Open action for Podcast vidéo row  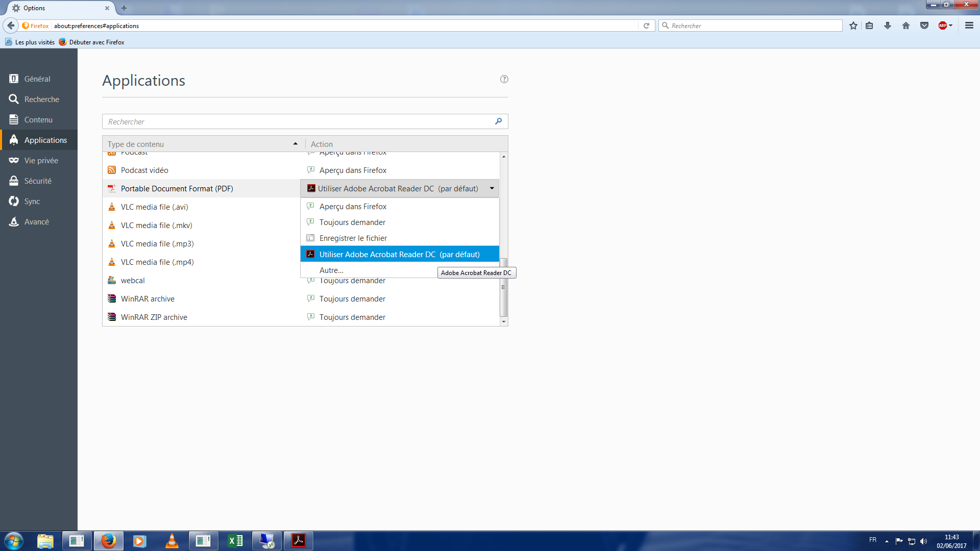point(400,170)
